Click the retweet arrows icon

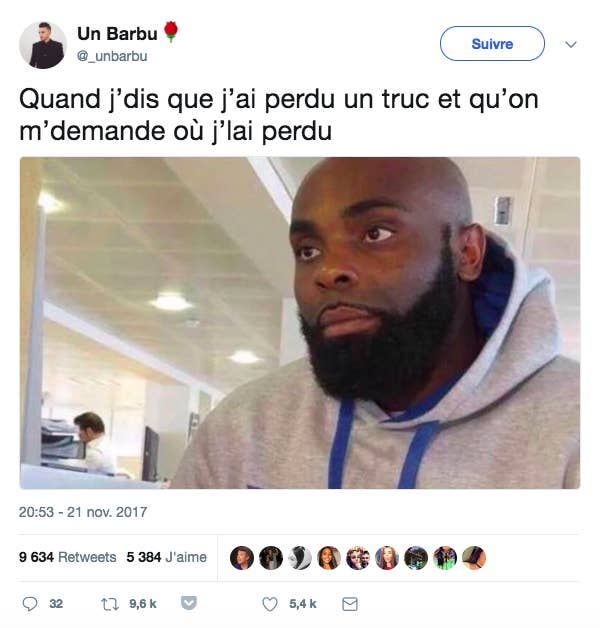pos(110,604)
